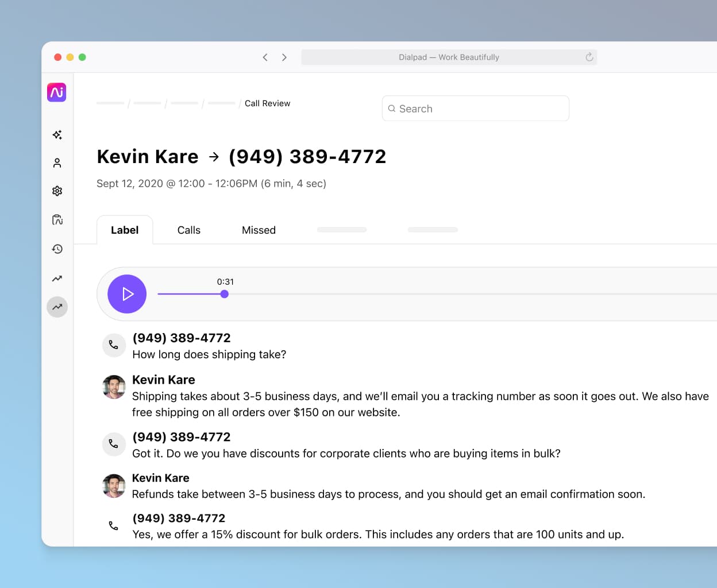The height and width of the screenshot is (588, 717).
Task: Open the settings gear in sidebar
Action: 56,191
